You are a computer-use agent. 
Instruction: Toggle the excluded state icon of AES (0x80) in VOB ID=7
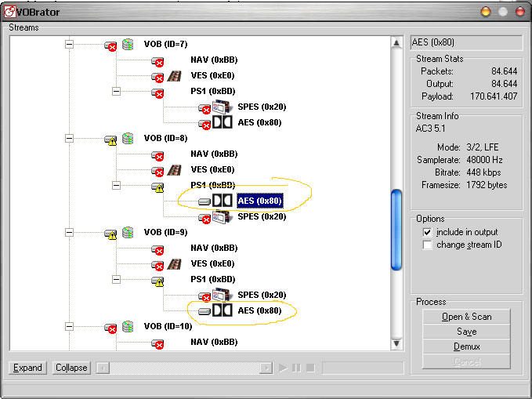click(204, 125)
